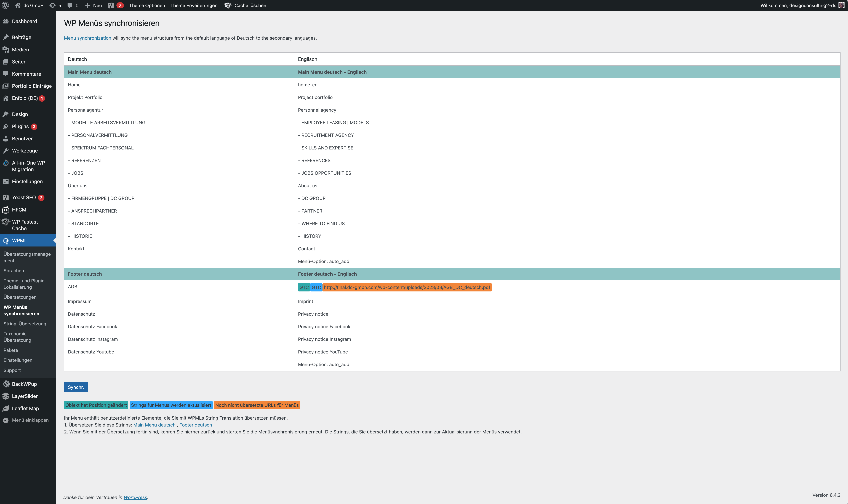Image resolution: width=848 pixels, height=504 pixels.
Task: Click the Leaflet Map leaf icon
Action: pyautogui.click(x=6, y=409)
